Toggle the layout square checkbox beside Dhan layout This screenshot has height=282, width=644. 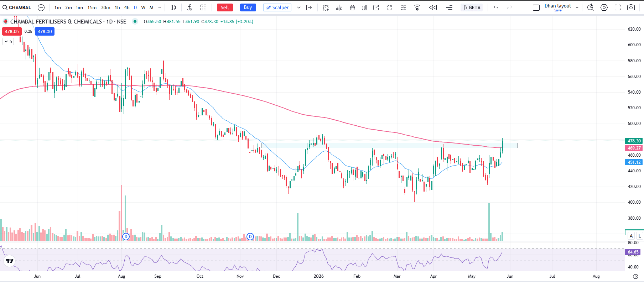pyautogui.click(x=536, y=7)
